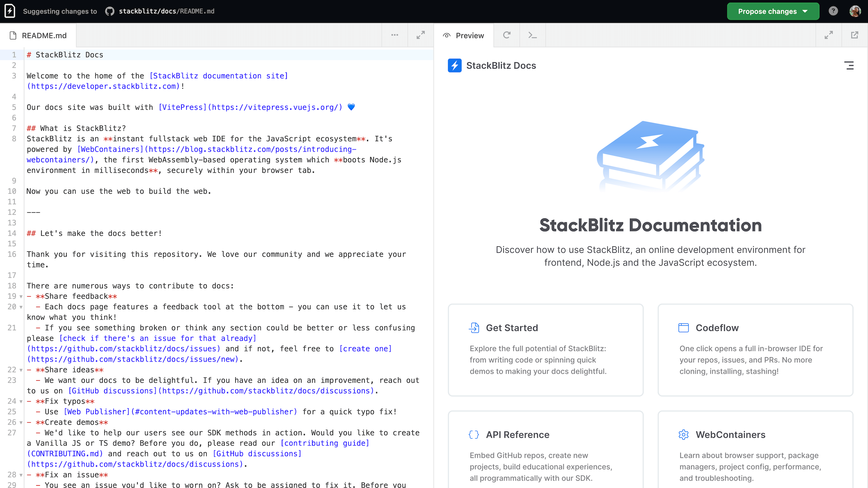868x488 pixels.
Task: Open the API Reference card
Action: 546,449
